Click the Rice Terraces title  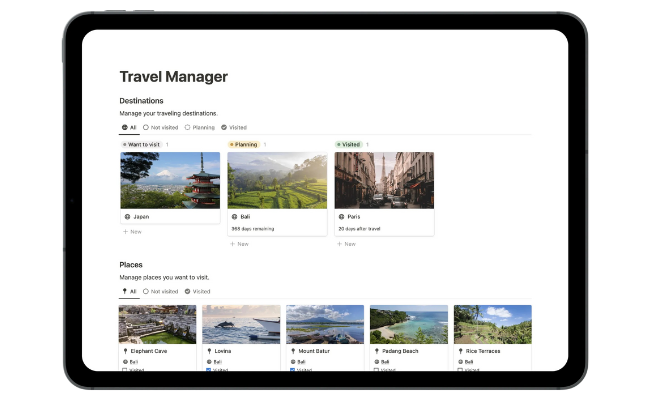click(483, 351)
